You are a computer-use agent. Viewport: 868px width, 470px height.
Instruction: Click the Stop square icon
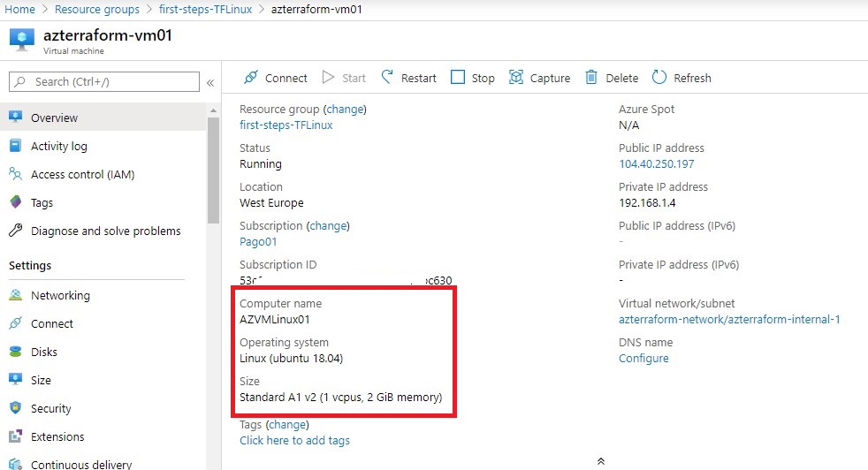pyautogui.click(x=458, y=78)
